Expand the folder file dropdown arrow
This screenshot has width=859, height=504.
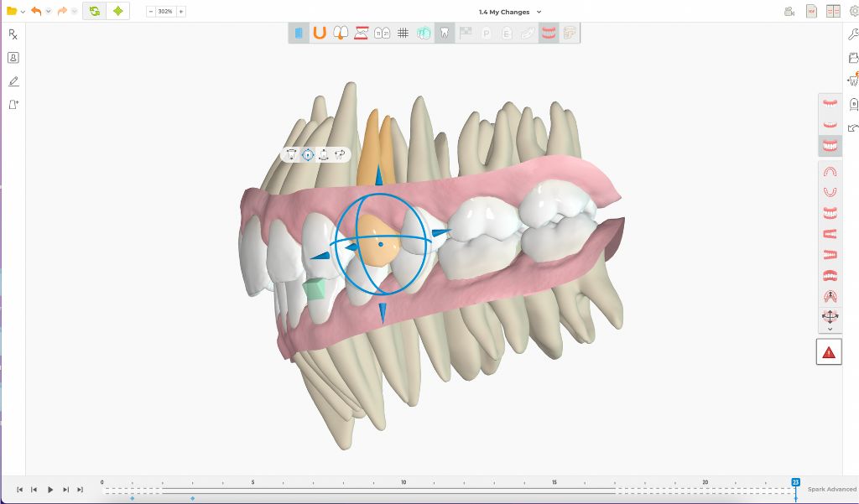pos(23,12)
